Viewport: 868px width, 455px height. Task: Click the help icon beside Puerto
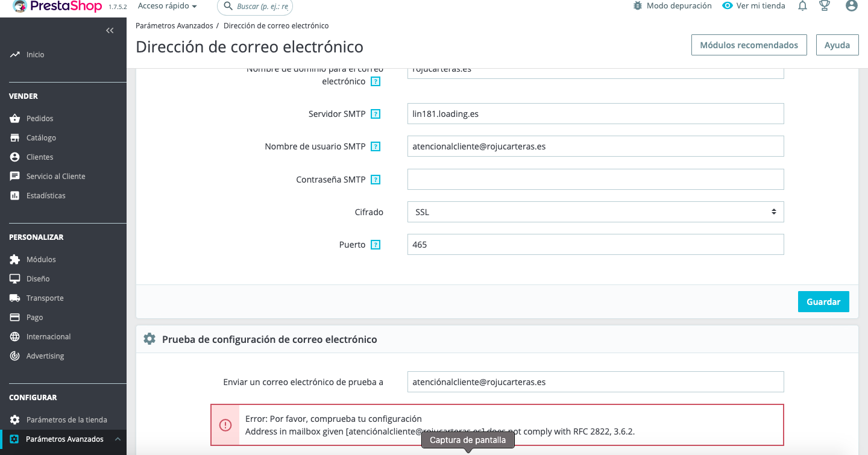click(376, 245)
